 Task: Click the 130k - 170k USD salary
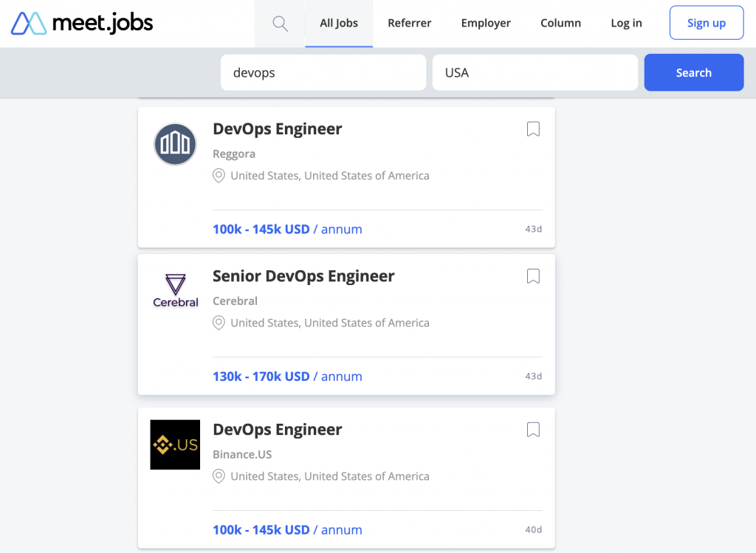(x=287, y=377)
